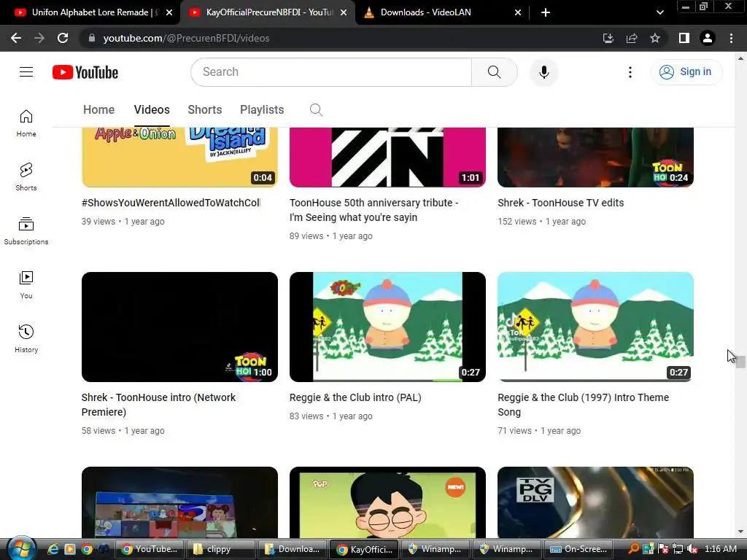Open Shrek - ToonHouse TV edits title
The height and width of the screenshot is (560, 747).
(561, 203)
